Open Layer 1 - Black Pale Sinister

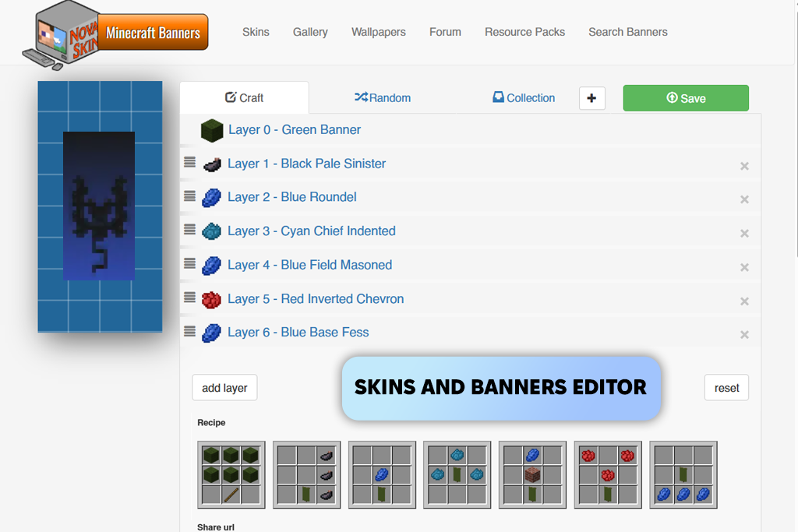pos(306,164)
